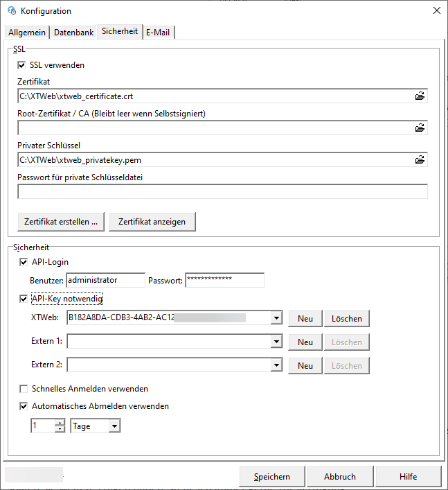The width and height of the screenshot is (448, 490).
Task: Go to the E-Mail tab
Action: click(x=159, y=33)
